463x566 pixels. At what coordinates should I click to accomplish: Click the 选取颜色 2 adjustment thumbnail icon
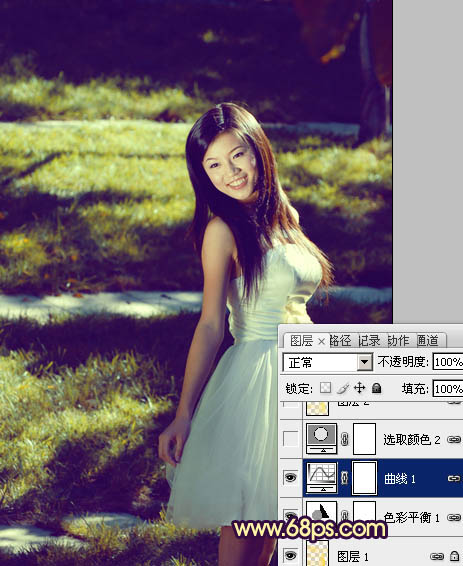point(322,439)
